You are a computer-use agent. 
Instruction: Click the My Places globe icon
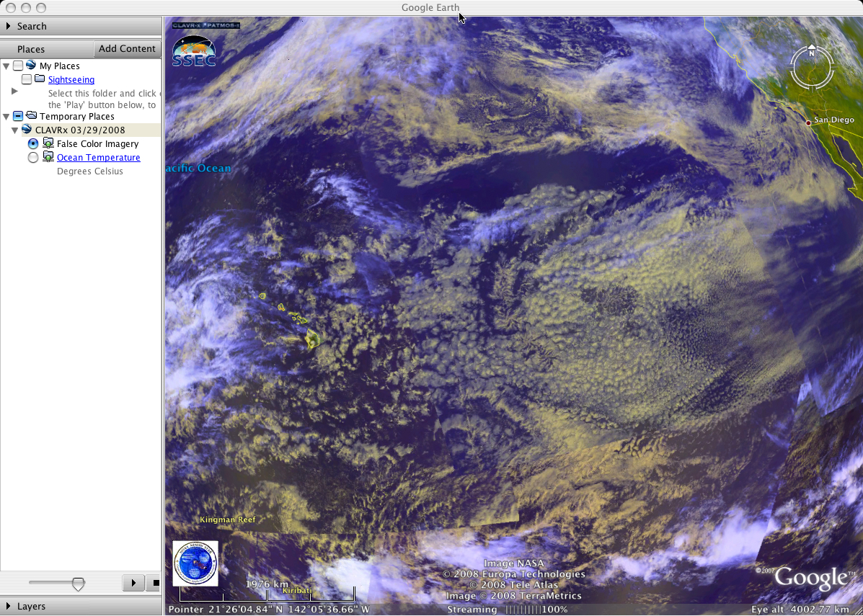31,66
